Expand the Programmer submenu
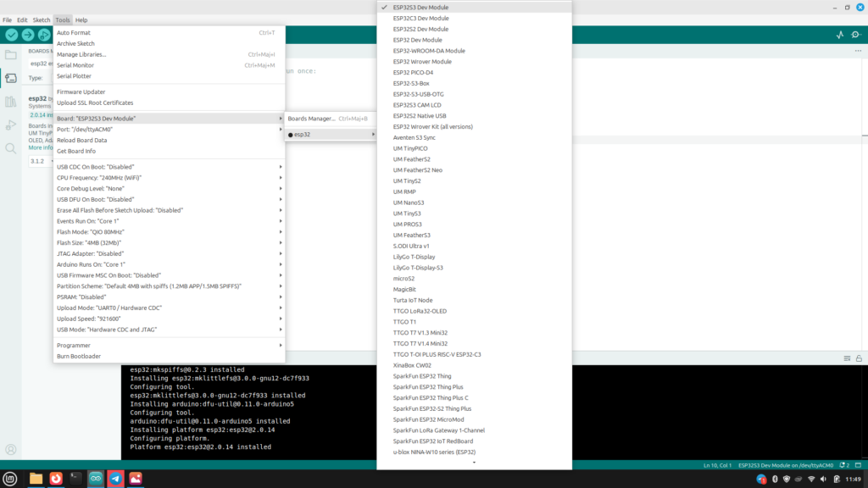Screen dimensions: 868x488 point(170,346)
